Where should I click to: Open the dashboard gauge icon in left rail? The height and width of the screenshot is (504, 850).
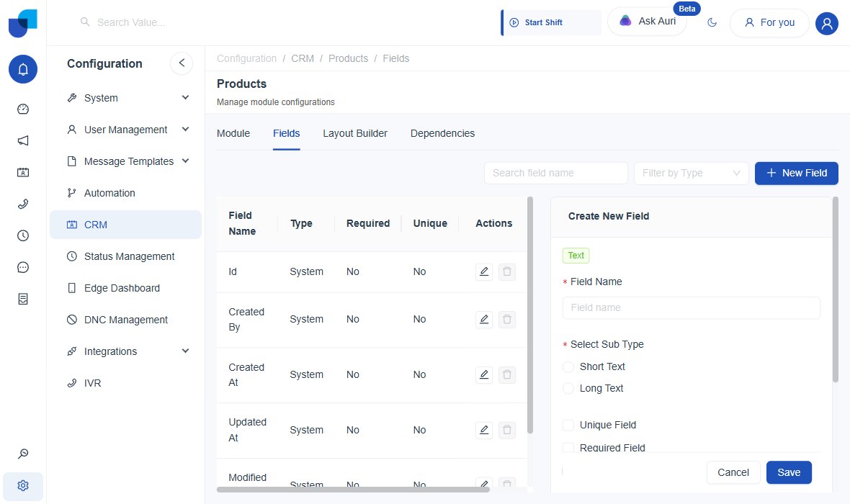click(x=23, y=109)
